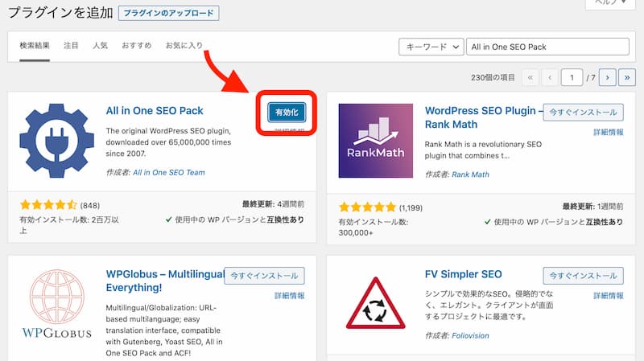Click プラグインのアップロード upload button
Viewport: 644px width, 361px height.
tap(169, 13)
